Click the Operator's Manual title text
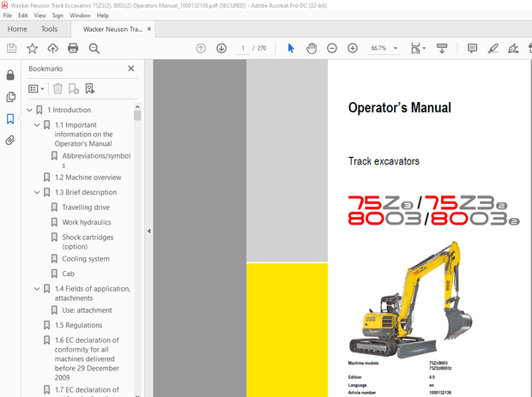Viewport: 532px width, 397px height. point(400,108)
